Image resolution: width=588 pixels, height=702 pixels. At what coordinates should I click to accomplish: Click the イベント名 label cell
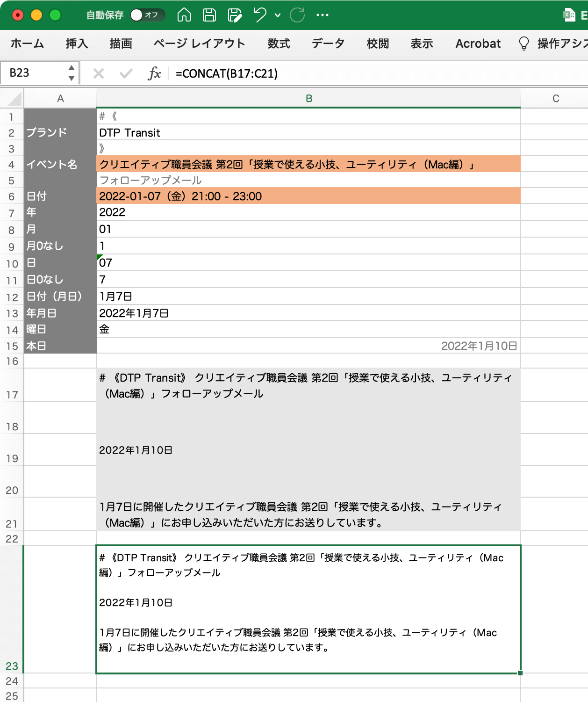click(60, 164)
